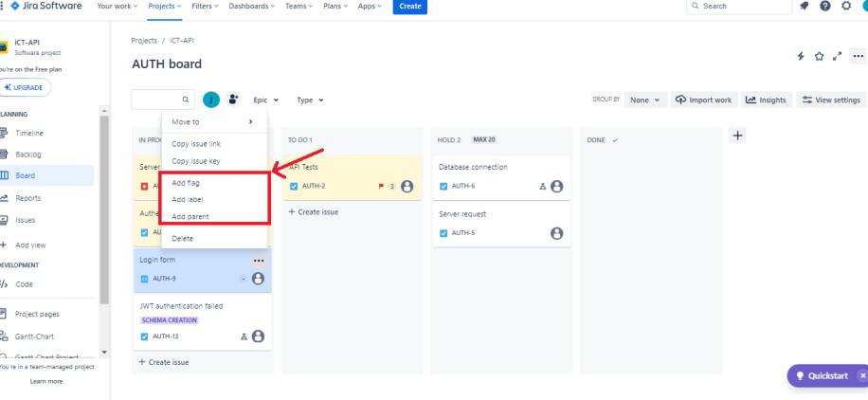Add a new column with the plus icon
This screenshot has height=400, width=868.
pyautogui.click(x=737, y=136)
